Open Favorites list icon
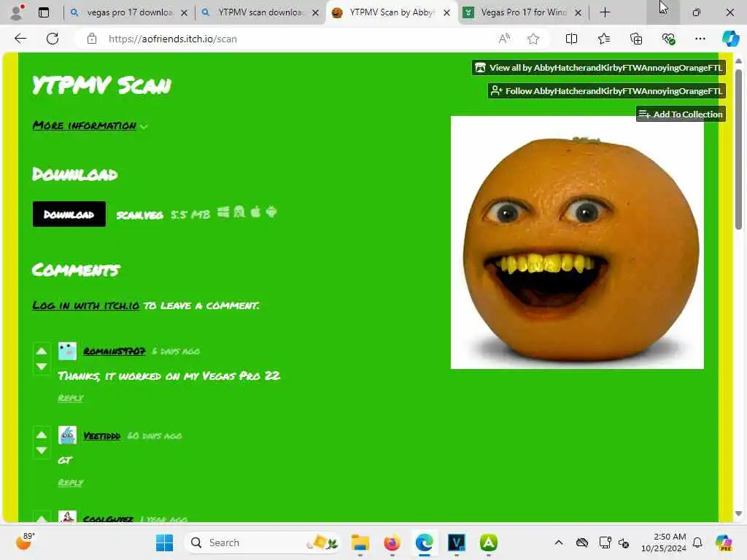Viewport: 747px width, 560px height. coord(603,39)
